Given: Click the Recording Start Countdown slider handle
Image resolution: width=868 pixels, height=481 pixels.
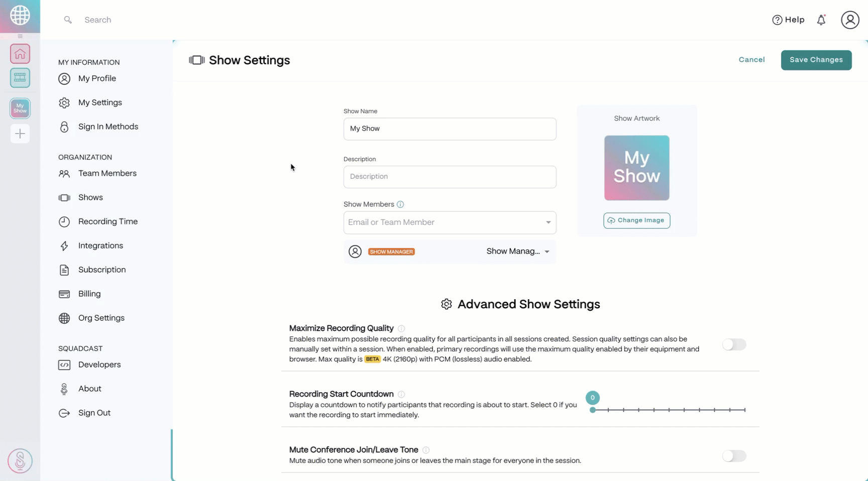Looking at the screenshot, I should point(593,410).
